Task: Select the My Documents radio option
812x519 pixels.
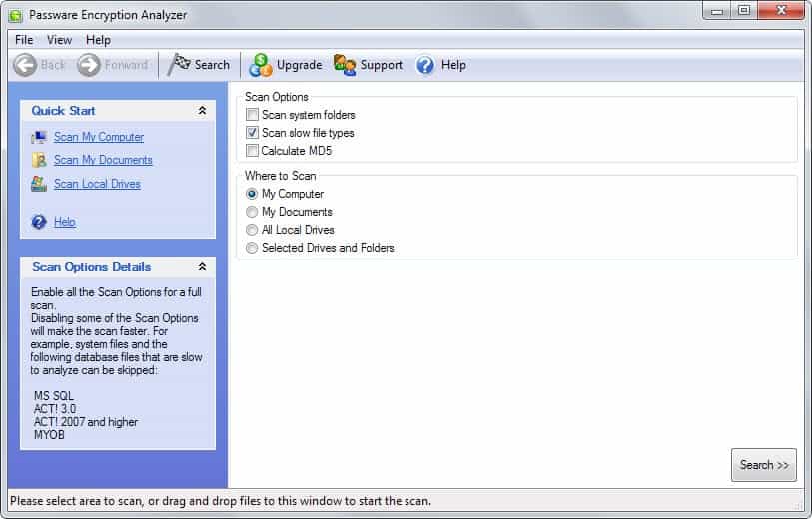Action: click(x=252, y=212)
